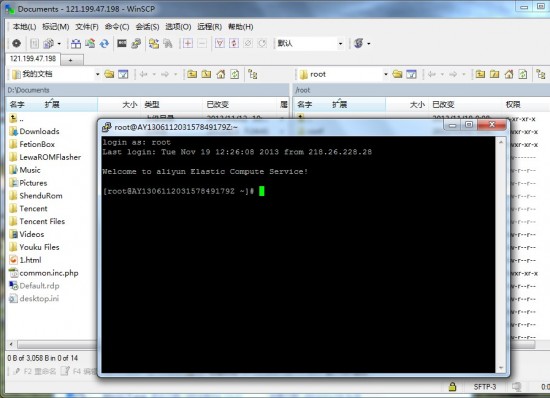The width and height of the screenshot is (550, 398).
Task: Click the find files binoculars icon
Action: pos(168,43)
